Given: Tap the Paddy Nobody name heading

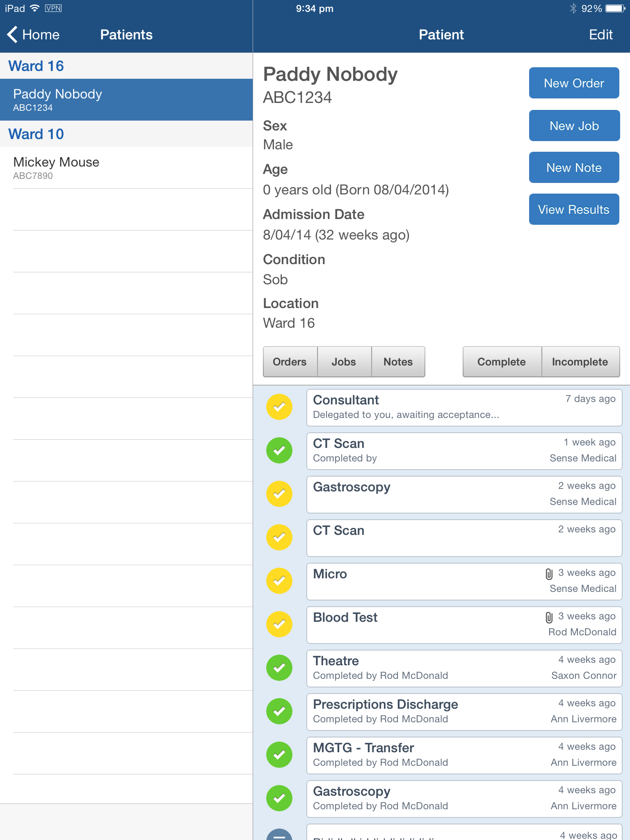Looking at the screenshot, I should click(330, 75).
